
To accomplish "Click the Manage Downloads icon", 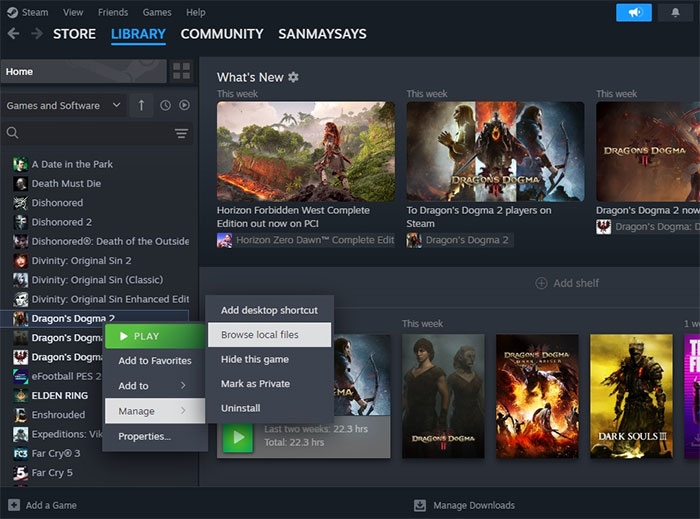I will tap(420, 505).
